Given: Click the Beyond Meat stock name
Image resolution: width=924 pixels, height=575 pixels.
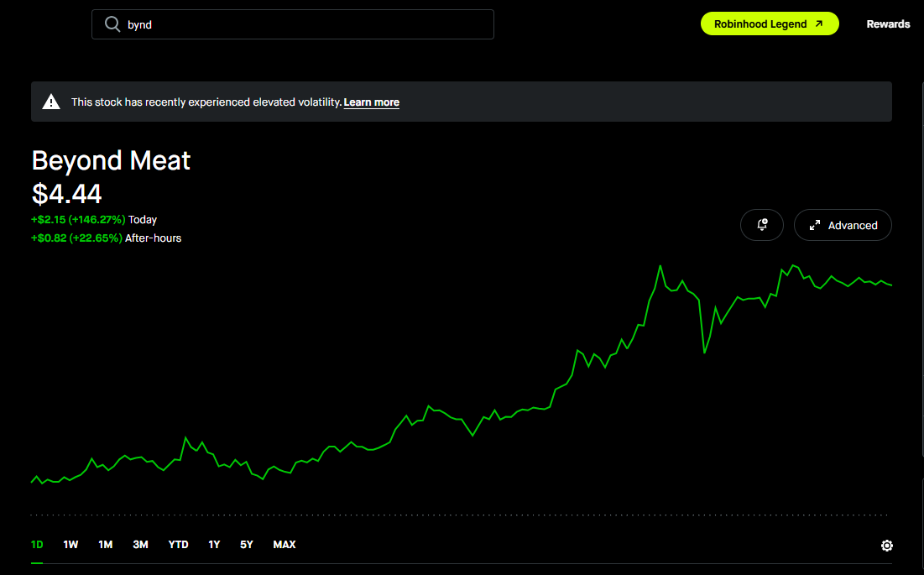Looking at the screenshot, I should [x=111, y=160].
